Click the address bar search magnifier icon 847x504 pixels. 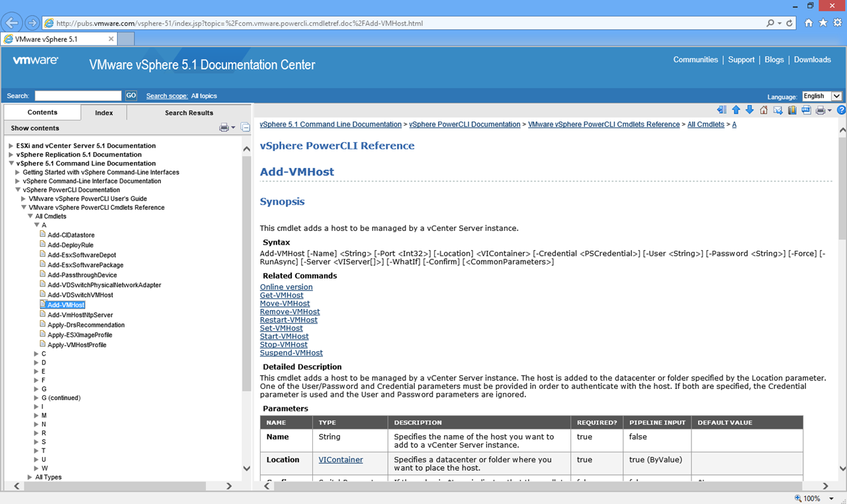(x=770, y=23)
